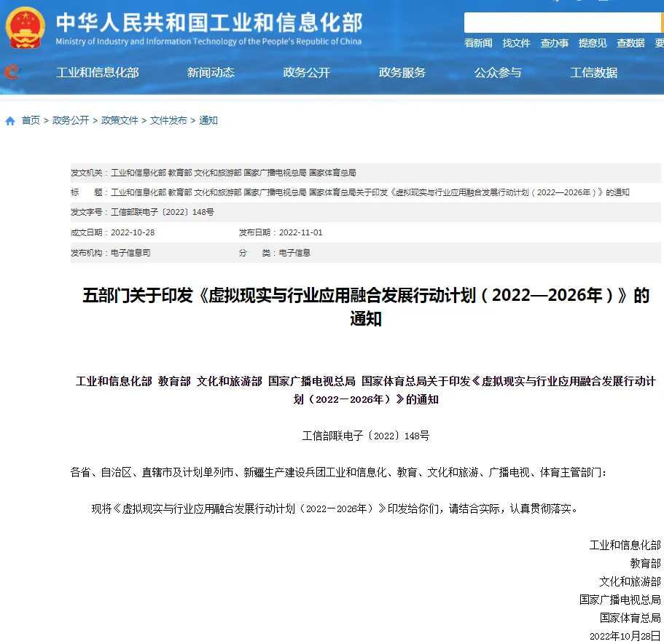The image size is (664, 644).
Task: Click the national emblem logo
Action: [25, 28]
